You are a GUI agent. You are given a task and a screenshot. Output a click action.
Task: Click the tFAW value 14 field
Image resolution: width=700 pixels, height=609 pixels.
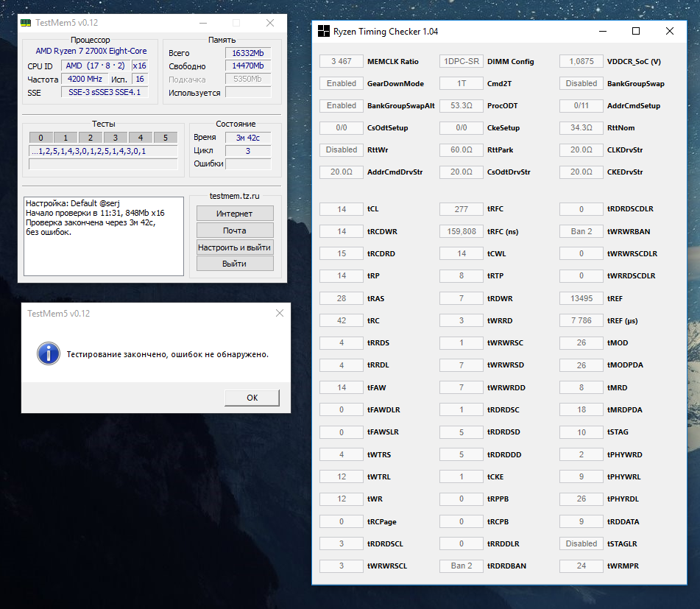click(x=342, y=387)
